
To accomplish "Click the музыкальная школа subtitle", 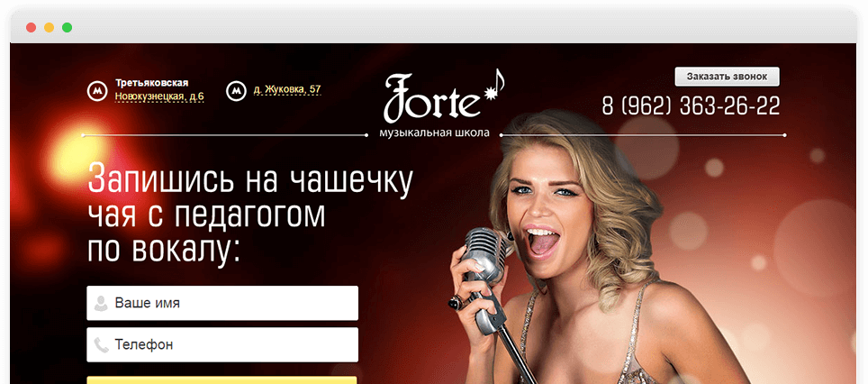I will pos(435,133).
